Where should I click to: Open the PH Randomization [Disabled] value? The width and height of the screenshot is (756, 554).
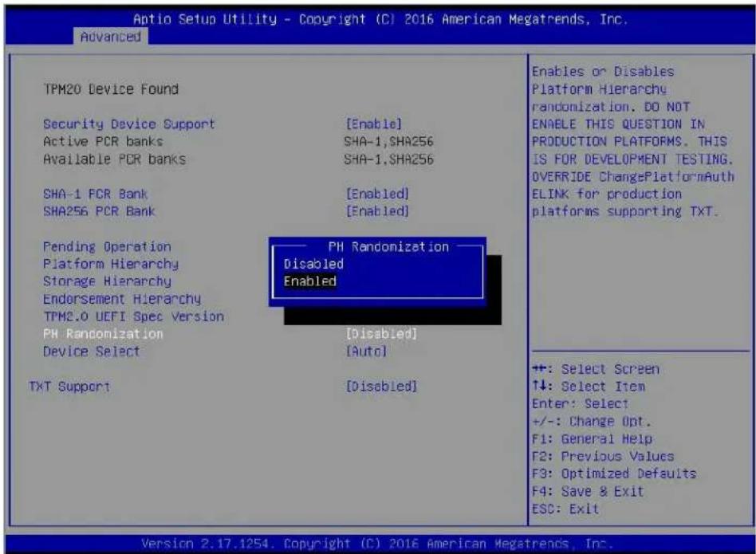click(x=381, y=334)
